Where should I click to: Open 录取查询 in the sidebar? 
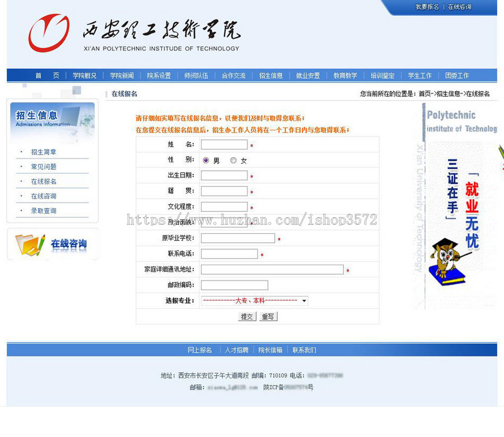click(44, 210)
